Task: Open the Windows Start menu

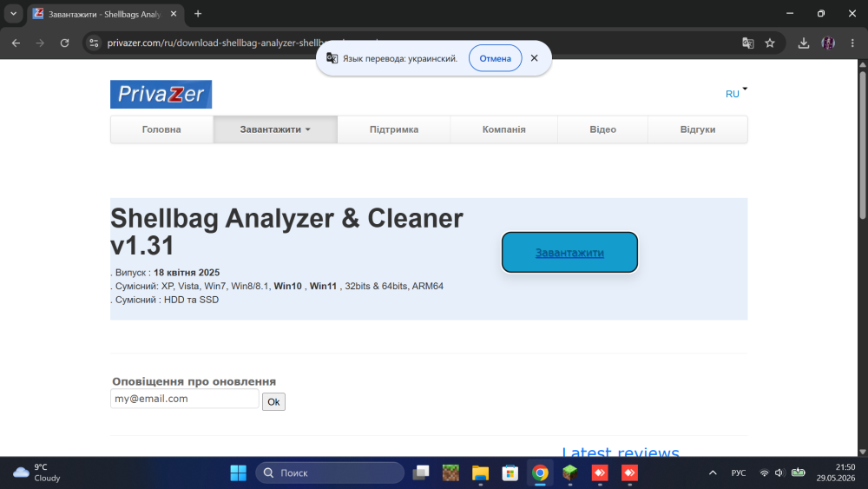Action: [x=238, y=473]
